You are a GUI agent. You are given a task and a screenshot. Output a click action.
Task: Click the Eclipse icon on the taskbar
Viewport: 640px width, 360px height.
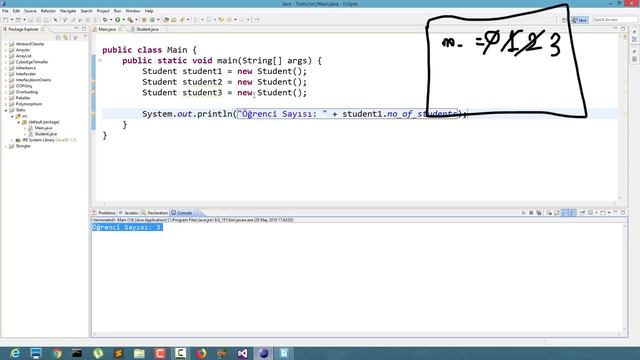click(263, 353)
